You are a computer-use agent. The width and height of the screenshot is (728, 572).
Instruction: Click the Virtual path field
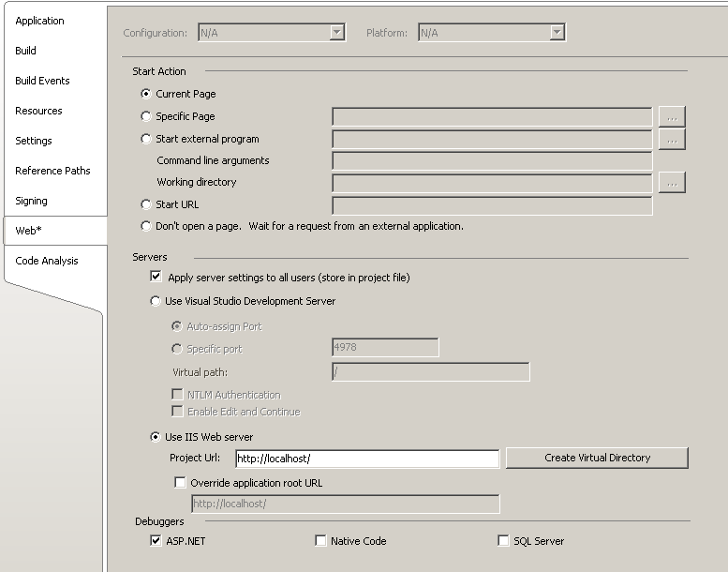point(431,371)
